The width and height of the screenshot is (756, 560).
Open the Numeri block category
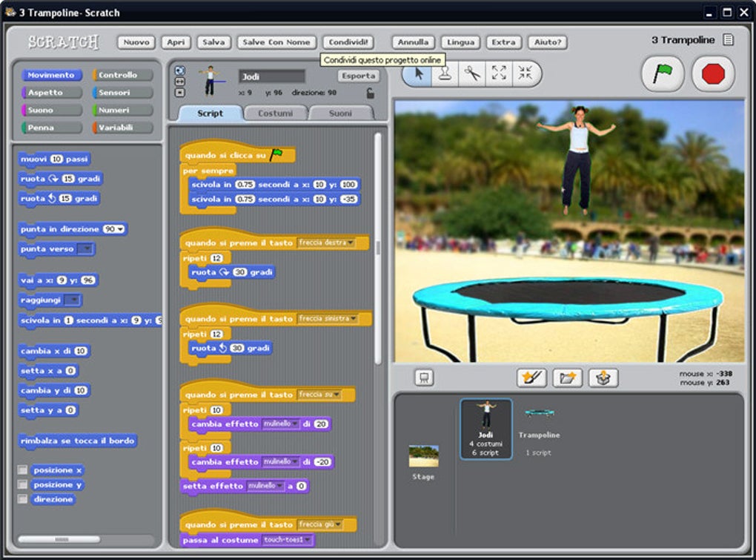pos(122,110)
